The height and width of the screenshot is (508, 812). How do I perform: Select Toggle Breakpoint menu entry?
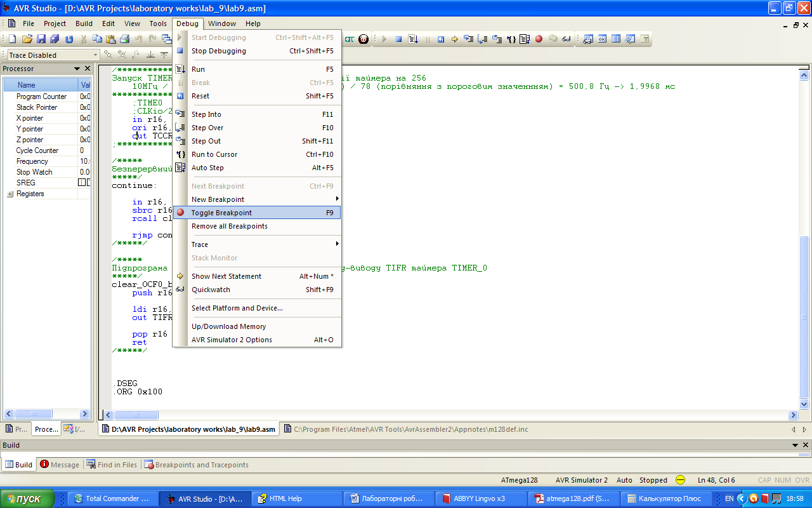257,213
